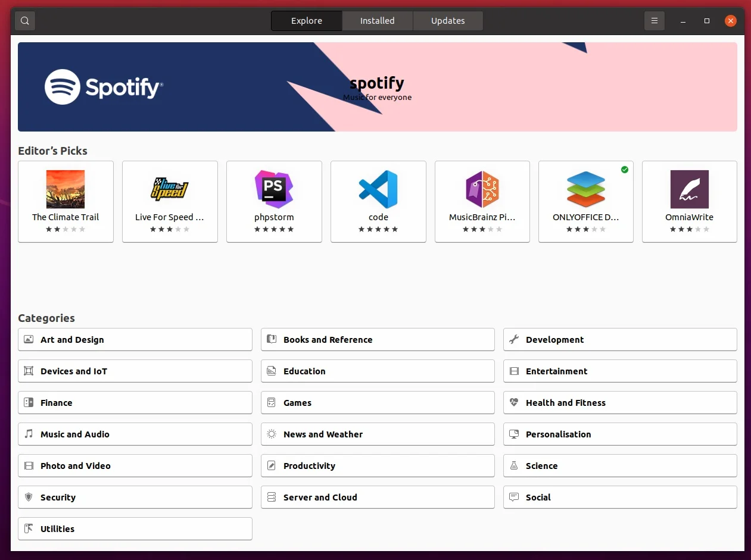Click the Art and Design picture icon
This screenshot has width=751, height=560.
[29, 339]
